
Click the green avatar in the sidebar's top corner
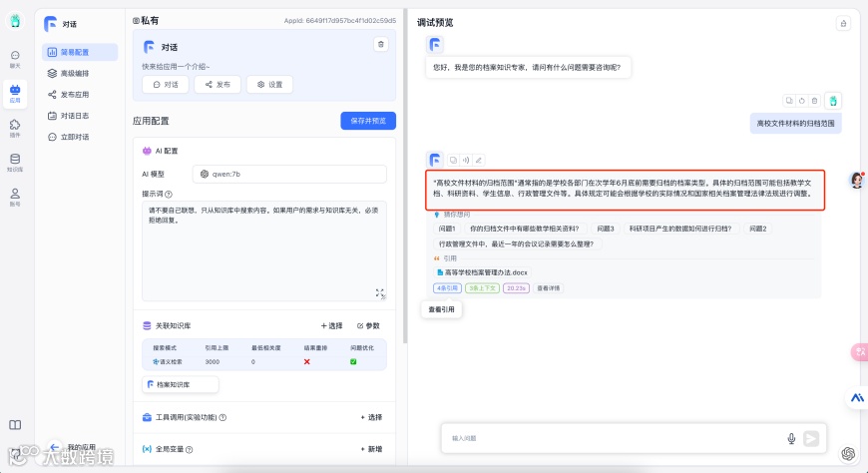(15, 21)
